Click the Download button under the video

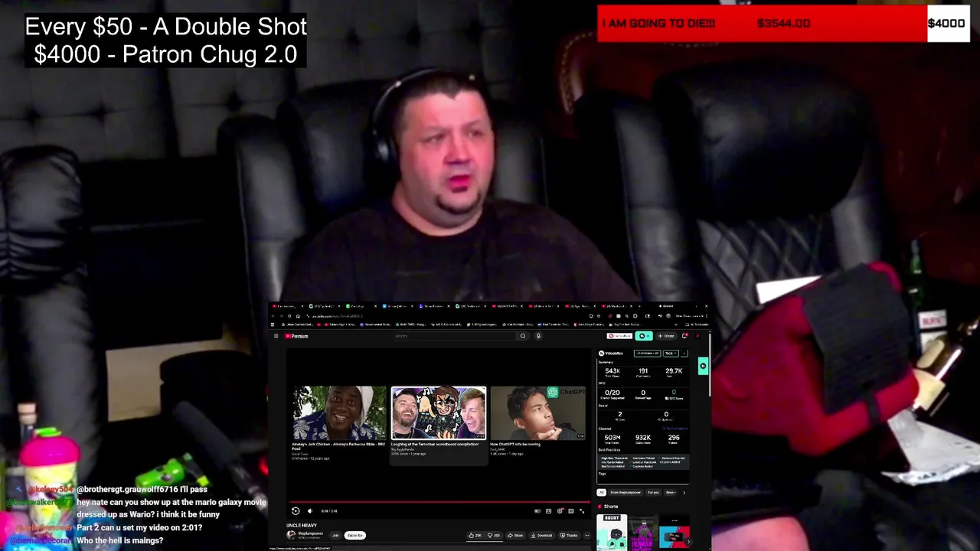click(542, 535)
